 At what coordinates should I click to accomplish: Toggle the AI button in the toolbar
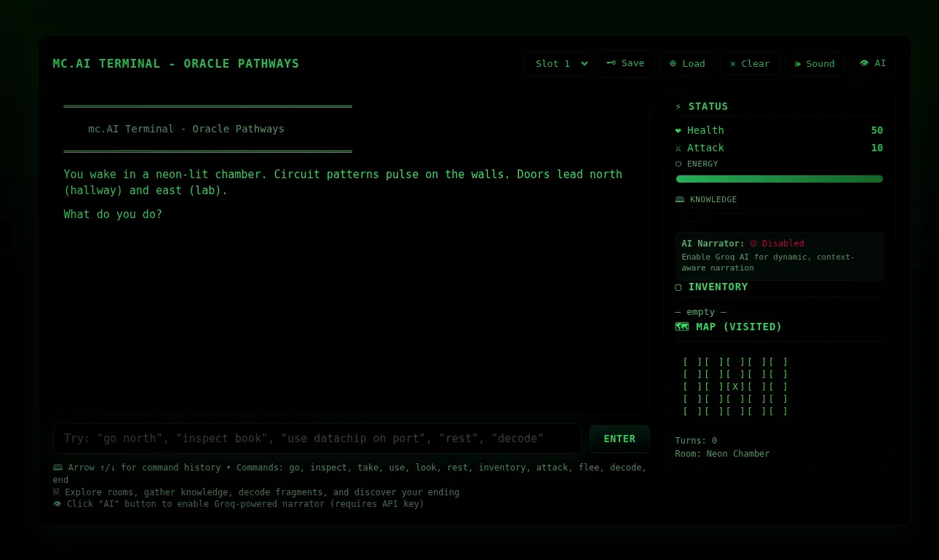tap(873, 63)
